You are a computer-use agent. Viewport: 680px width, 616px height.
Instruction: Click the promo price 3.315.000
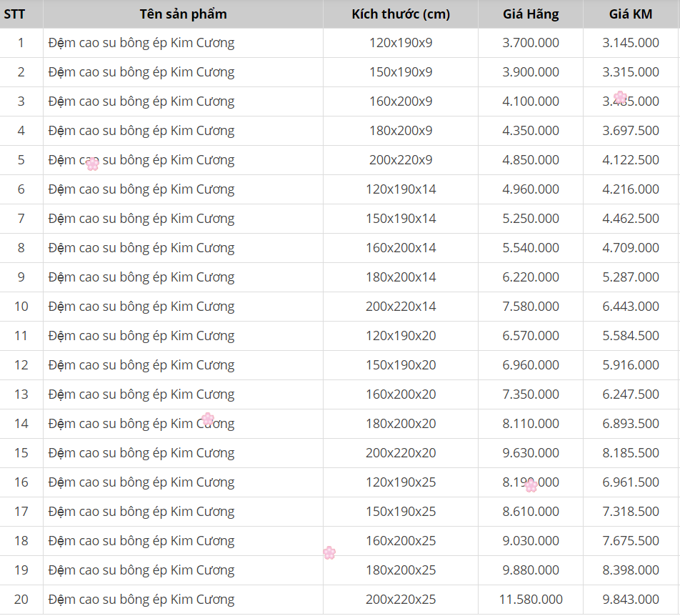[x=631, y=72]
